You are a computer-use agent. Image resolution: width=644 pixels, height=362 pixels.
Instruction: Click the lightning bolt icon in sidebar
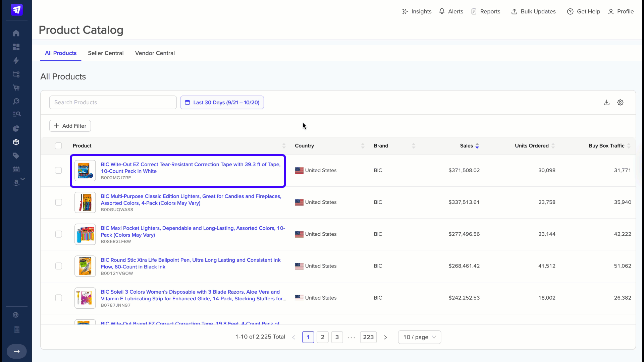tap(16, 61)
